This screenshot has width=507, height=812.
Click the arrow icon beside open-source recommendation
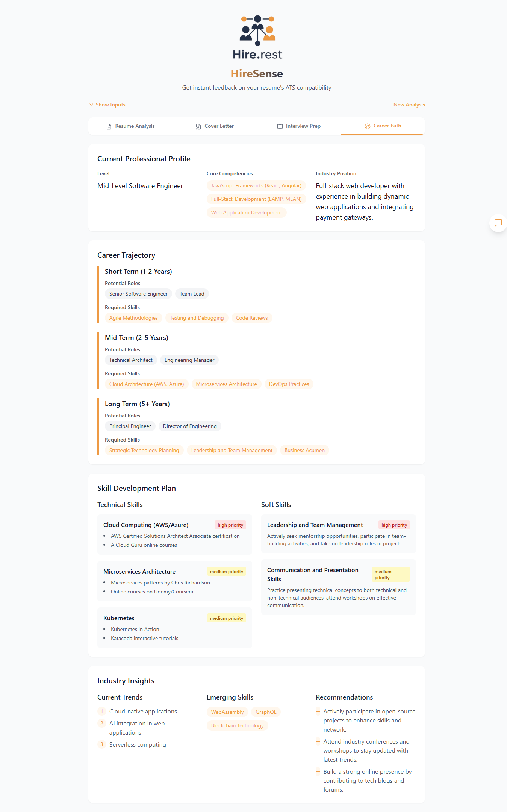pyautogui.click(x=318, y=712)
